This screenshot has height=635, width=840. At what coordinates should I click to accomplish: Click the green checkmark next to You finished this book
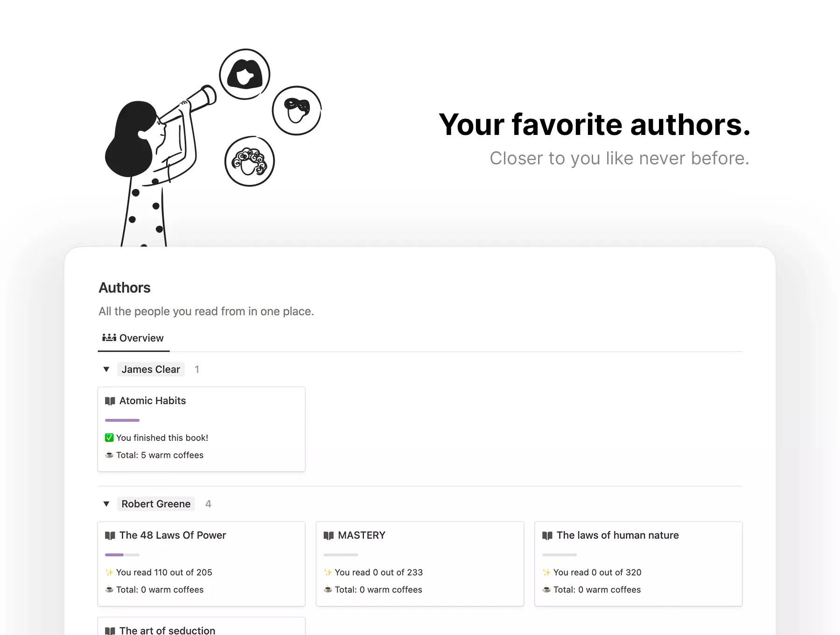[109, 437]
